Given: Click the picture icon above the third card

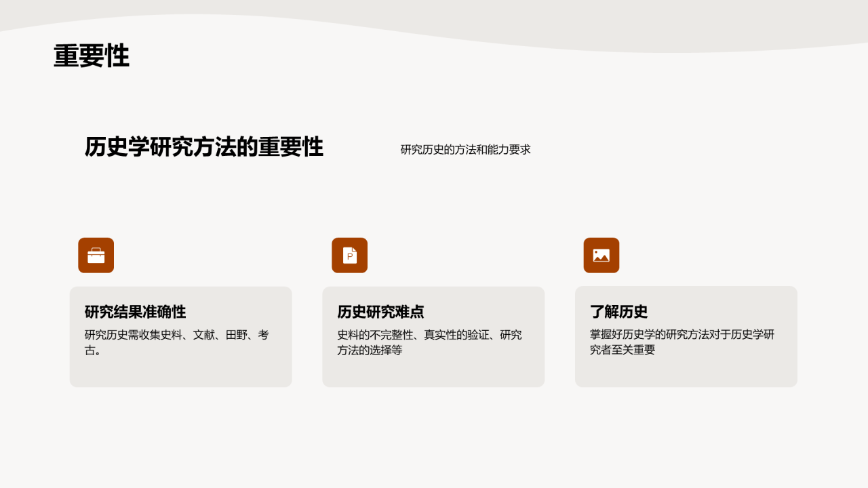Looking at the screenshot, I should [601, 256].
